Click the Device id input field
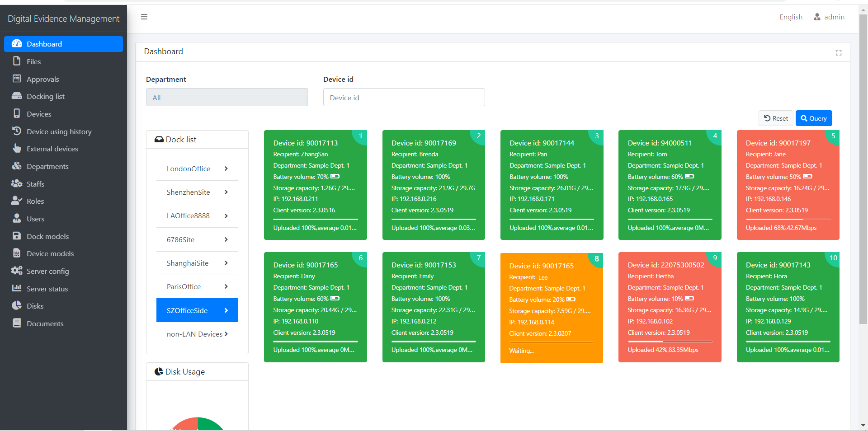The image size is (868, 431). pyautogui.click(x=404, y=98)
